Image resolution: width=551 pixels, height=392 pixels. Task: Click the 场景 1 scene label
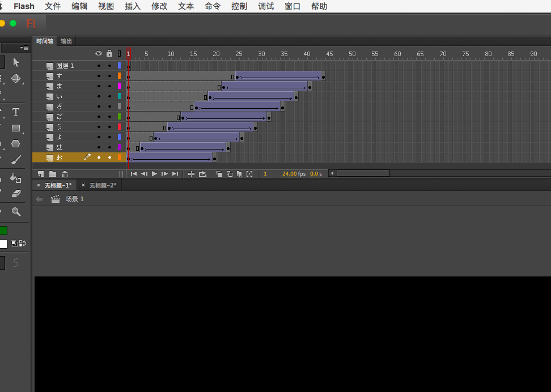click(x=74, y=199)
